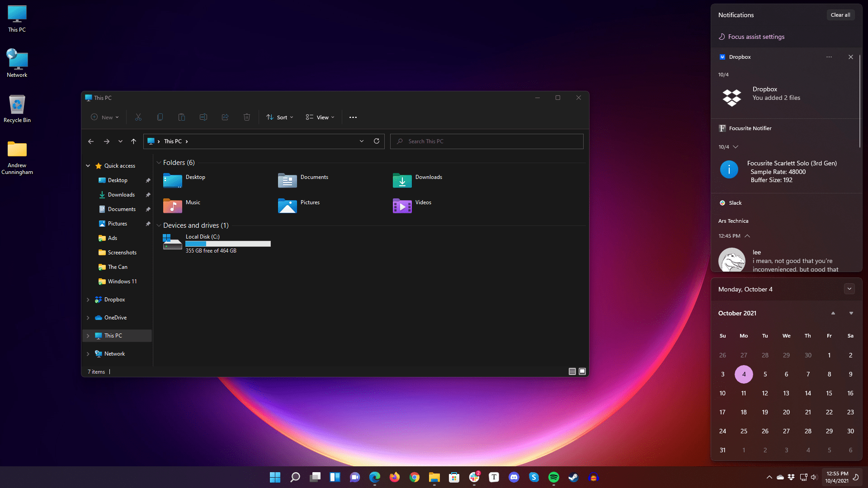Open the See more menu with three dots
The height and width of the screenshot is (488, 868).
point(353,117)
